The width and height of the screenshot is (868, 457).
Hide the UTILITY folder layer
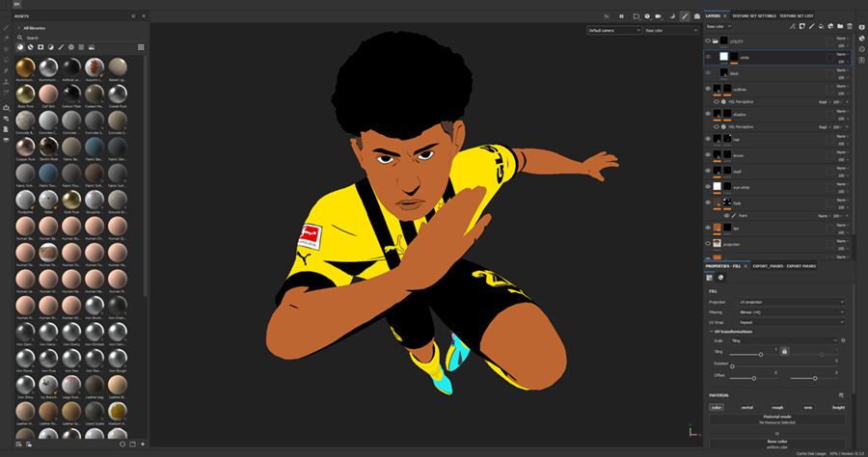coord(708,40)
